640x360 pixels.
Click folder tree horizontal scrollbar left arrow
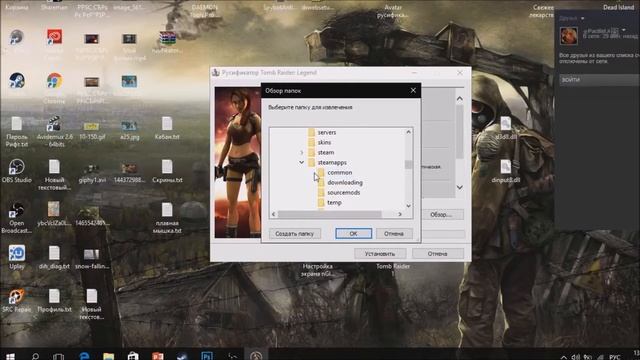point(273,214)
